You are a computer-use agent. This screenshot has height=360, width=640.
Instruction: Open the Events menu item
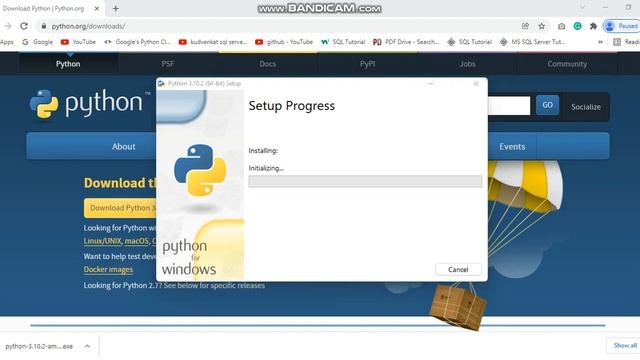pyautogui.click(x=512, y=146)
